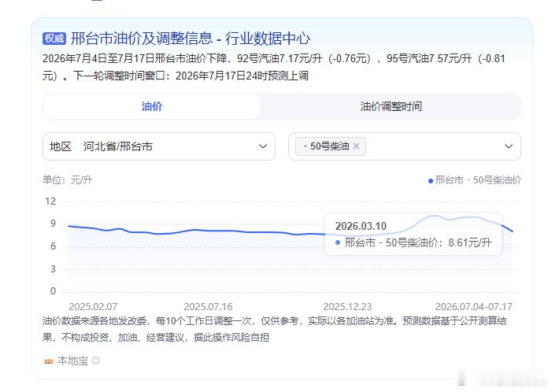Switch to the 油价调整时间 tab
The width and height of the screenshot is (552, 392).
tap(391, 106)
